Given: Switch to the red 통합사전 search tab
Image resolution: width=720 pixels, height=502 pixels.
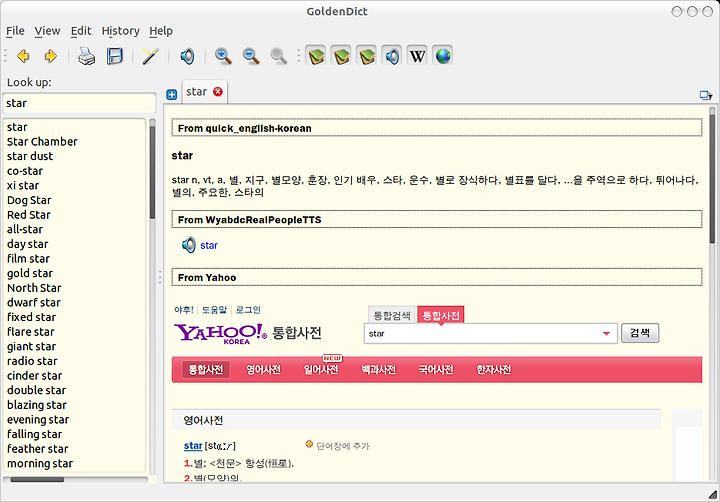Looking at the screenshot, I should pos(441,316).
